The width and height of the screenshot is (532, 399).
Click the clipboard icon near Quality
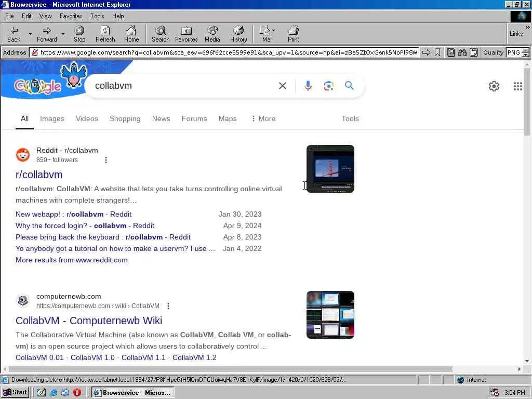point(474,52)
